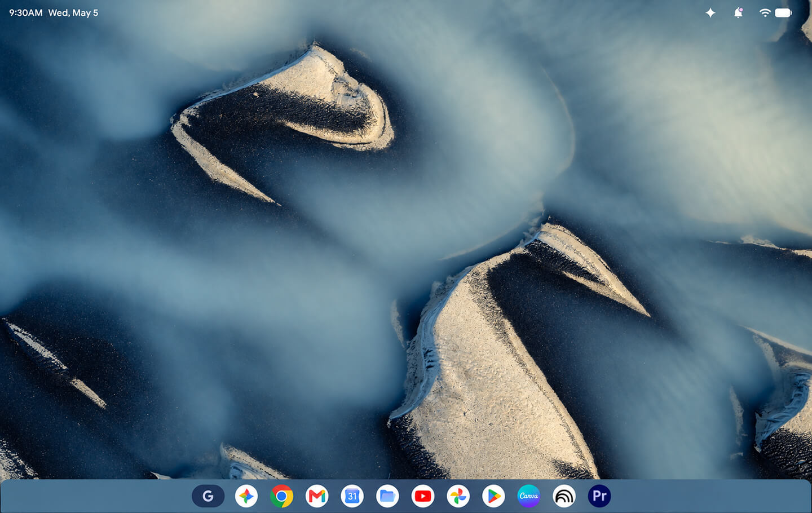Click the 9:30AM clock text
This screenshot has height=513, width=812.
point(25,12)
